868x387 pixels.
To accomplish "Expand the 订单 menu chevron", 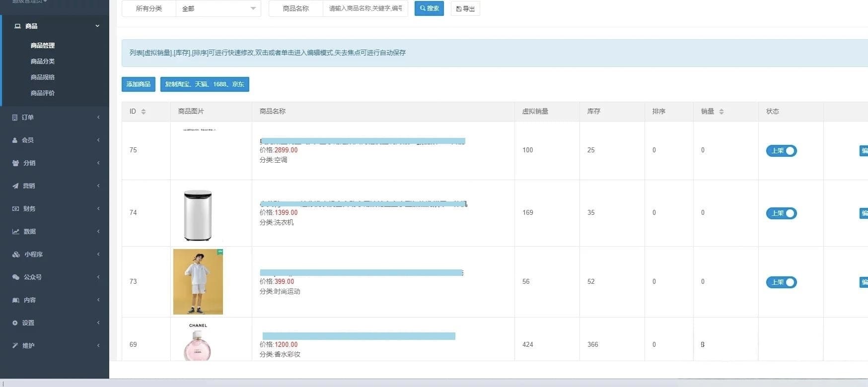I will pyautogui.click(x=98, y=118).
